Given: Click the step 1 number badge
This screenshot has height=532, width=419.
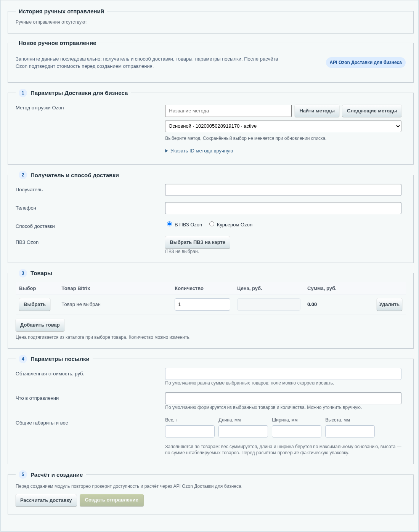Looking at the screenshot, I should (23, 93).
